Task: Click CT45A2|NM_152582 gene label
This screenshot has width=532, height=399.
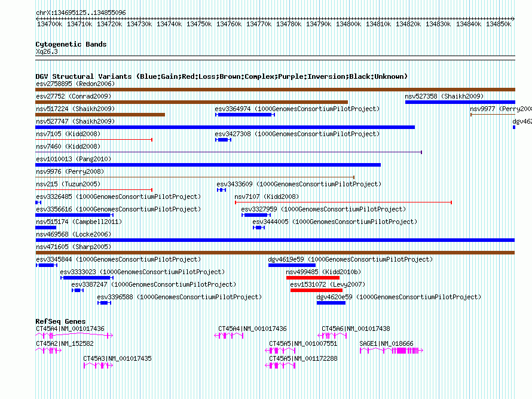Action: (65, 343)
